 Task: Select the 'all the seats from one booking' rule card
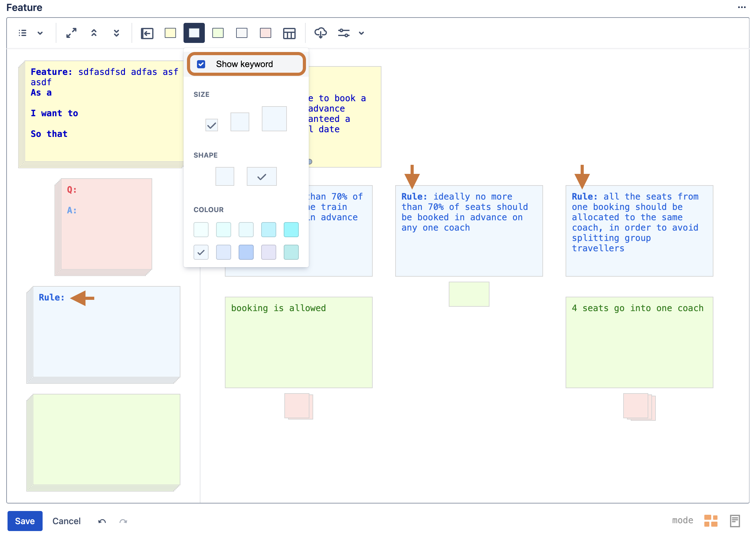pos(639,231)
